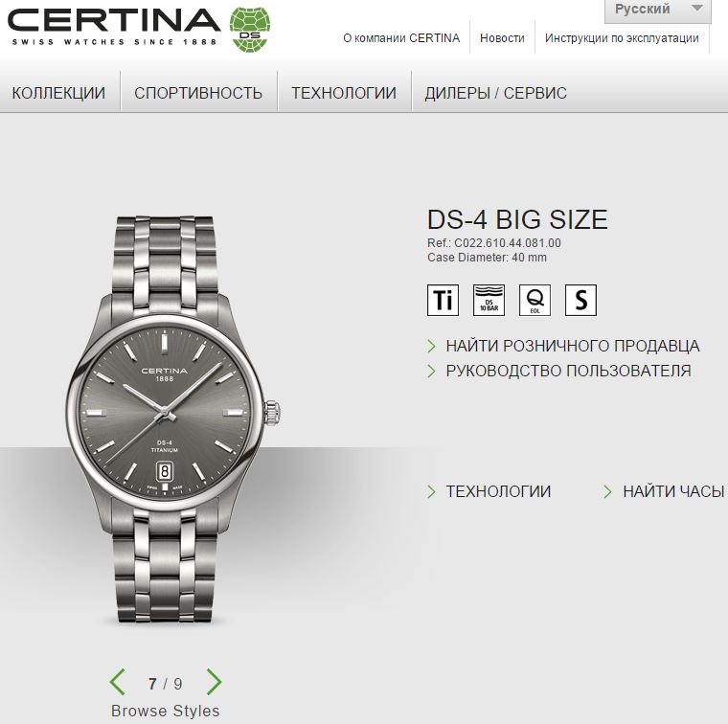Click the Q EOL quartz icon

[x=535, y=301]
